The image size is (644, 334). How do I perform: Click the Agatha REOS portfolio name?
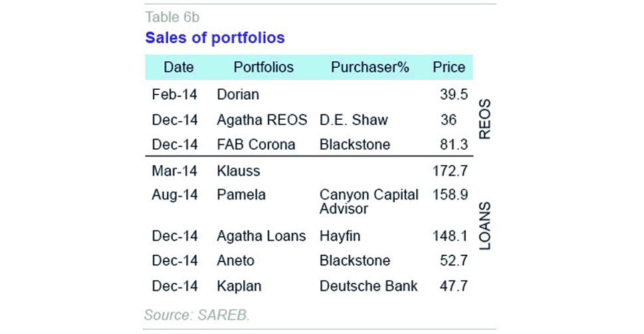(x=262, y=120)
